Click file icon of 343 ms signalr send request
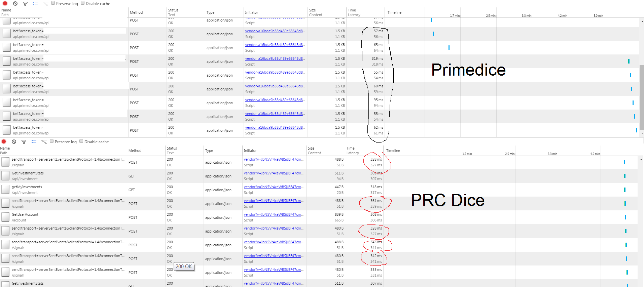Viewport: 644px width, 287px height. click(5, 245)
